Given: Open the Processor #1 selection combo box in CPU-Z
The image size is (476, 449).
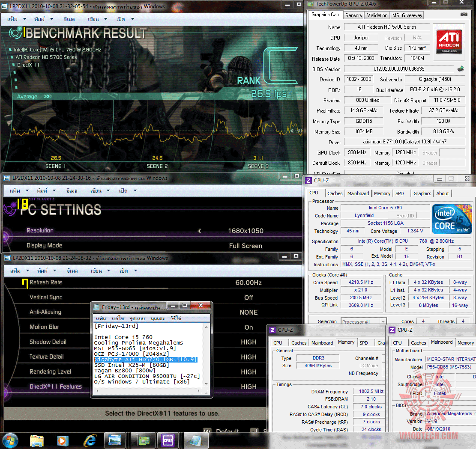Looking at the screenshot, I should 364,321.
